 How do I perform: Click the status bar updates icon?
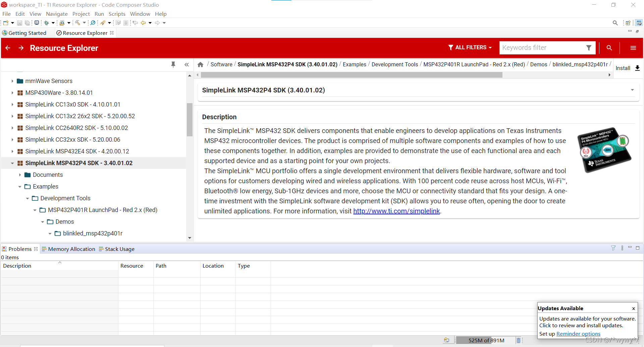click(446, 340)
